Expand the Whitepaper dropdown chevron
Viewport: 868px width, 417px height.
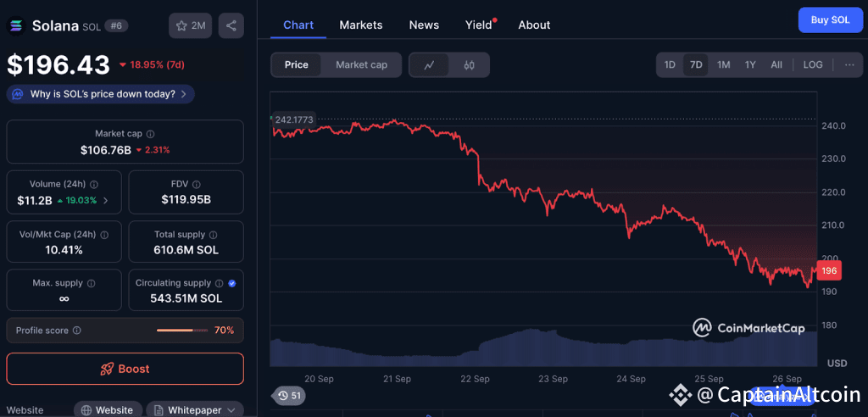[231, 410]
